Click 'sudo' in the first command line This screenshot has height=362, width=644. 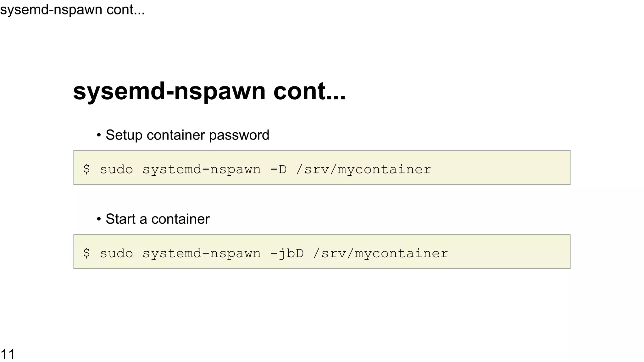click(116, 169)
